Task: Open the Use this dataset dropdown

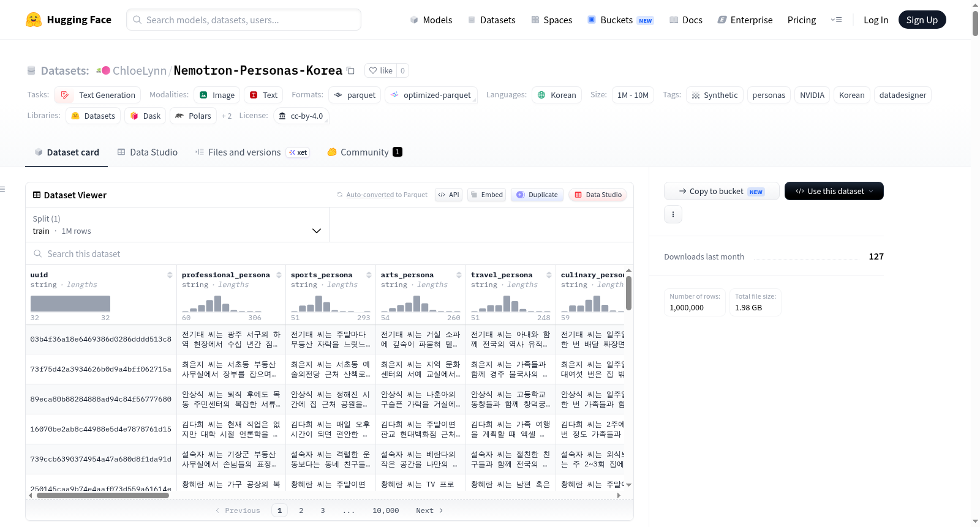Action: pyautogui.click(x=834, y=191)
